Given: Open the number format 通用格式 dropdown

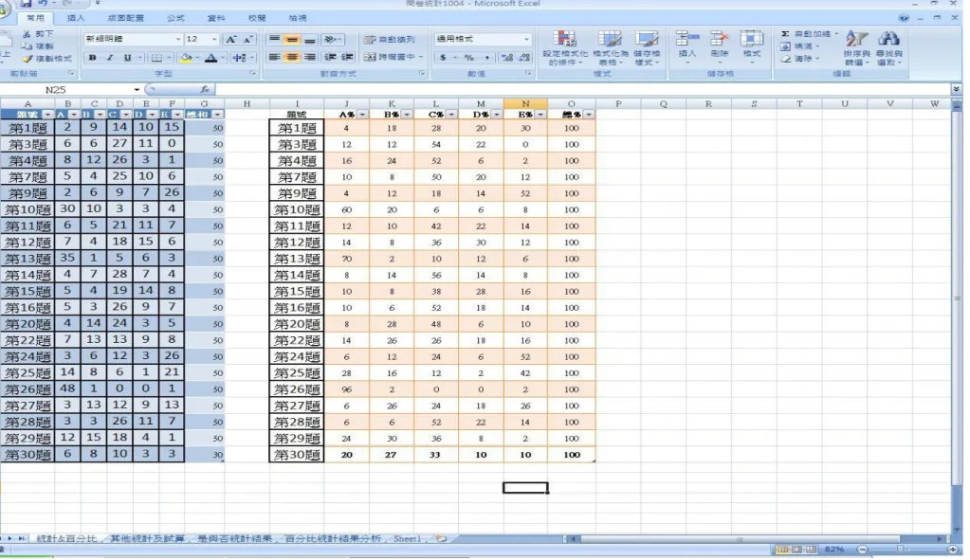Looking at the screenshot, I should pos(526,39).
